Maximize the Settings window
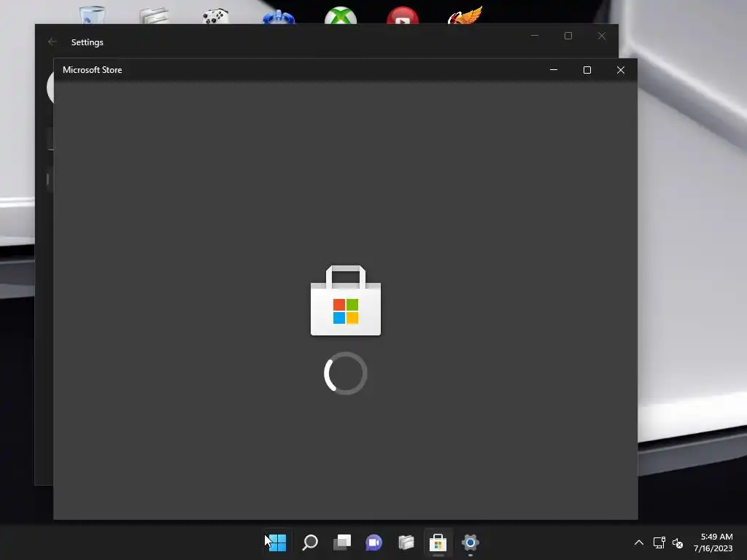Screen dimensions: 747x560 568,36
